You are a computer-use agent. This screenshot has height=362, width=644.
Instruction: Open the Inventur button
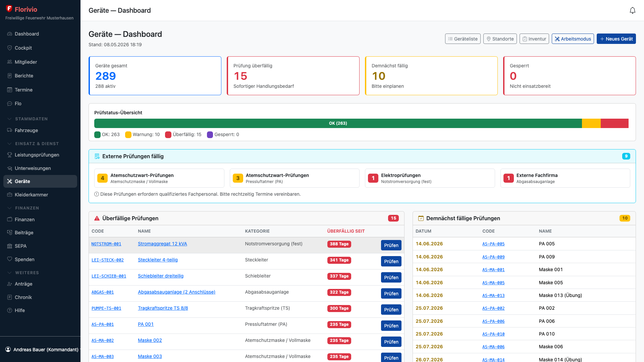pos(534,39)
